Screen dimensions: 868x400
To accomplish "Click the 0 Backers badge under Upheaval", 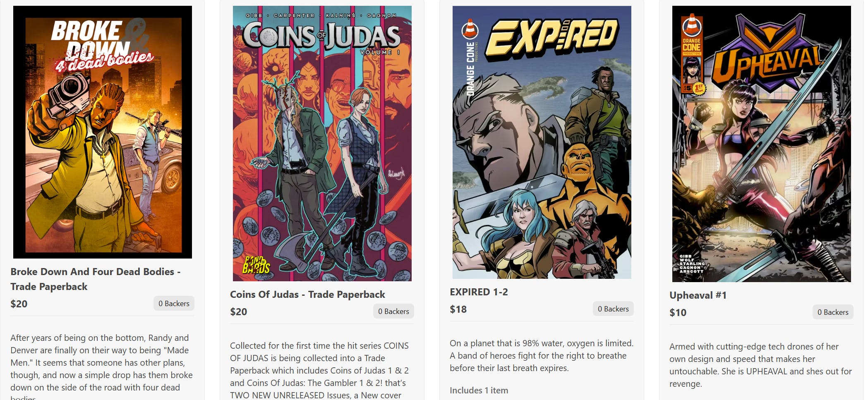I will pyautogui.click(x=833, y=312).
